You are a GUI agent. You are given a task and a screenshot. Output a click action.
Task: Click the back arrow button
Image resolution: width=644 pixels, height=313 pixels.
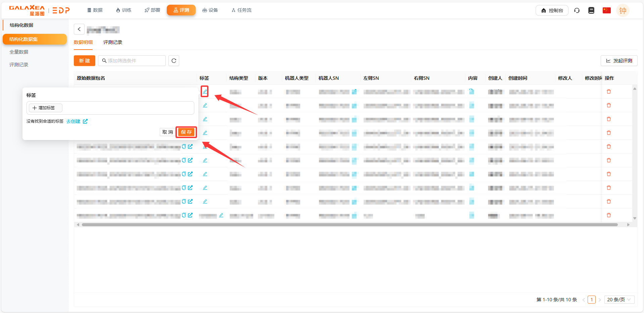79,29
